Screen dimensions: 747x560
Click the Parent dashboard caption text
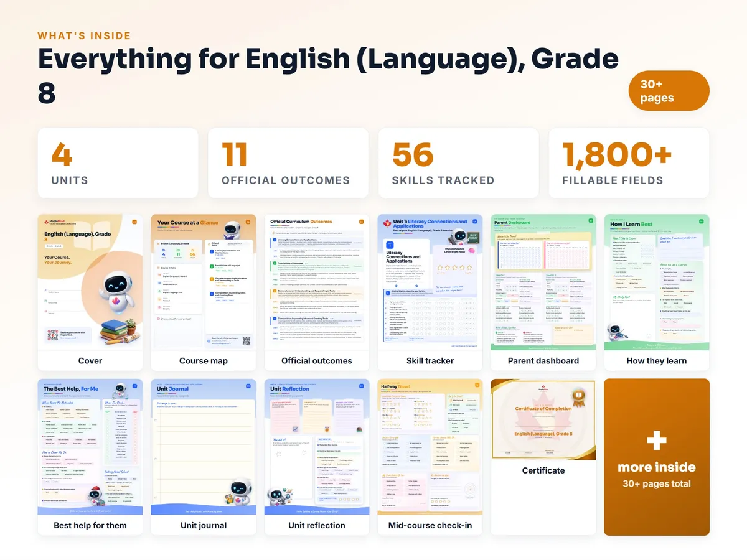[543, 361]
